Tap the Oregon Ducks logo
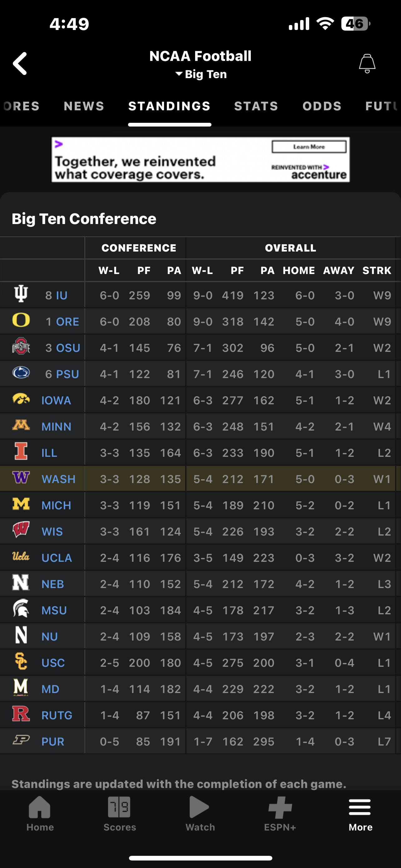The width and height of the screenshot is (401, 868). coord(21,320)
